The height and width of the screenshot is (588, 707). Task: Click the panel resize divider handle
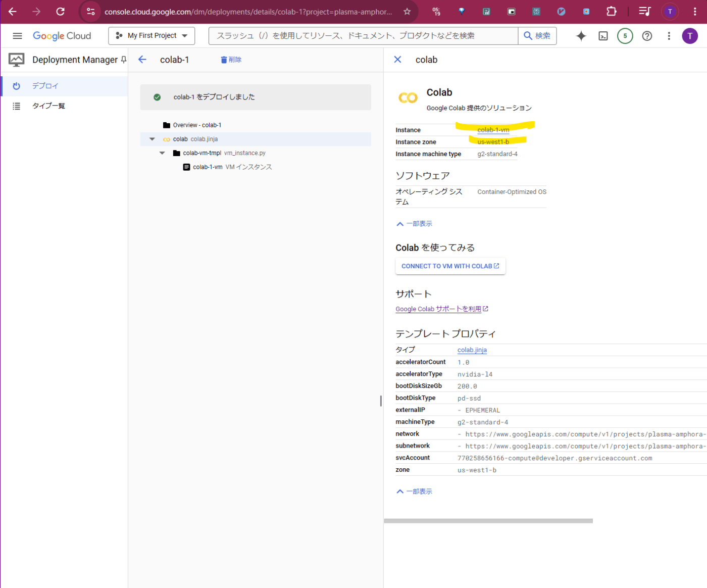pyautogui.click(x=381, y=401)
